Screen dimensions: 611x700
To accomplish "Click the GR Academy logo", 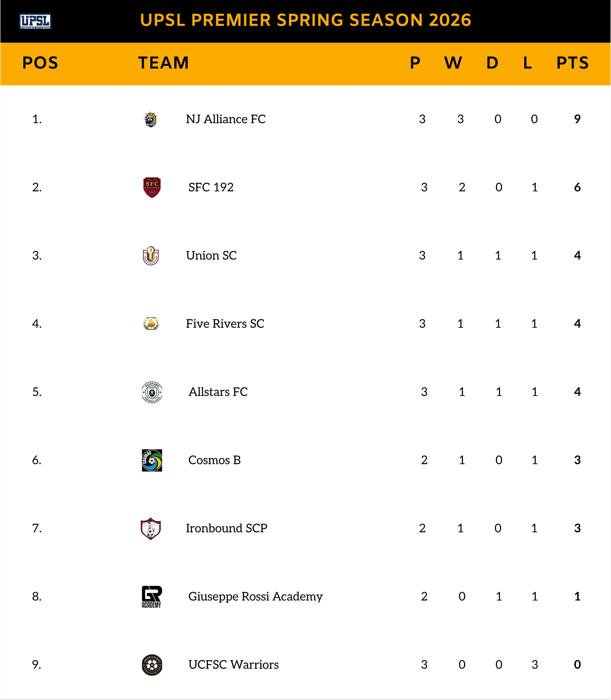I will (152, 597).
